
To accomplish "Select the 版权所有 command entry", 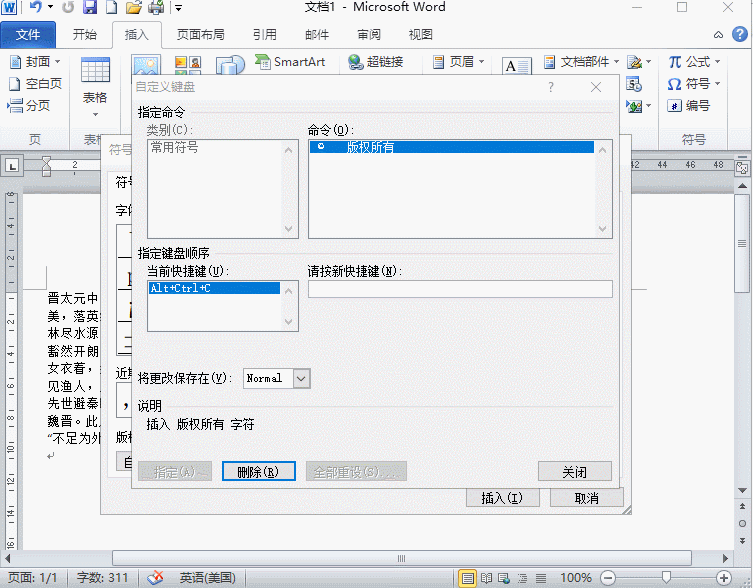I will tap(451, 147).
